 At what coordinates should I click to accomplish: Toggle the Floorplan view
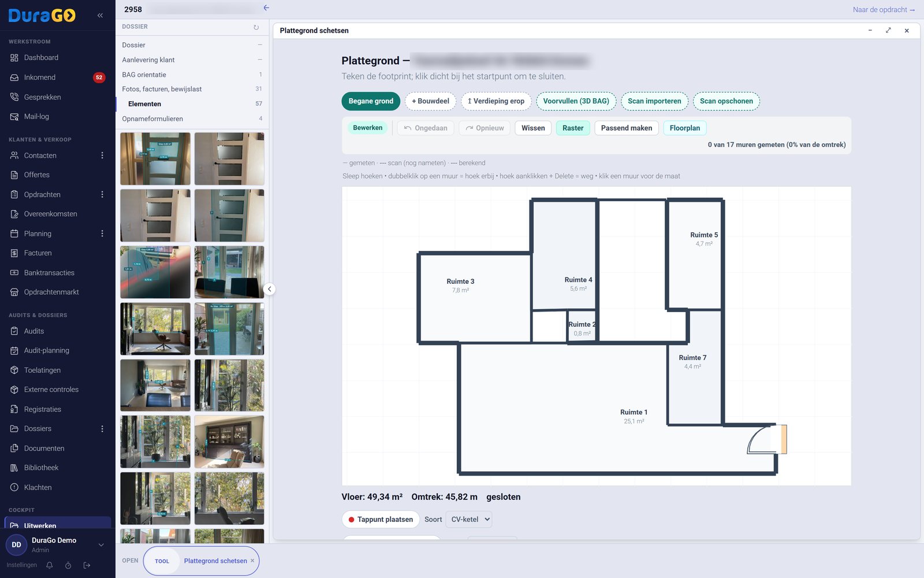coord(684,128)
